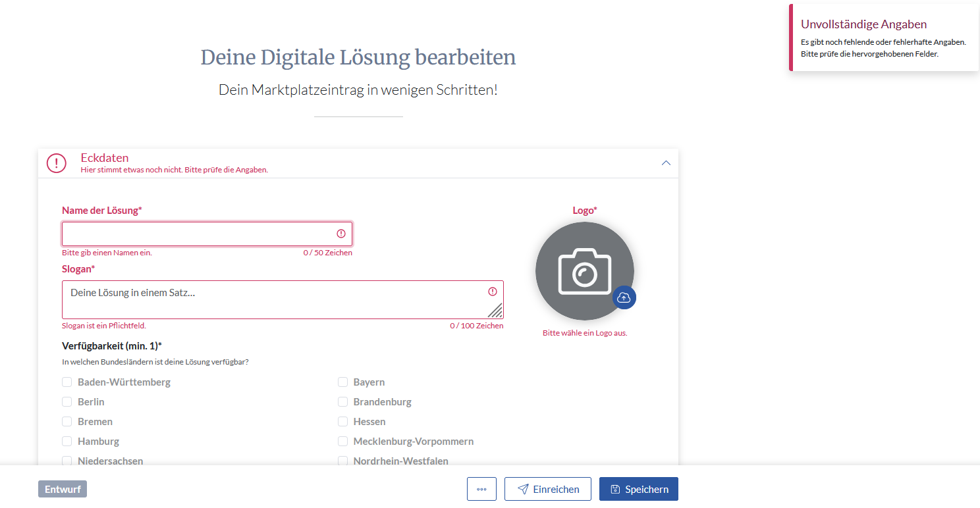
Task: Check the Baden-Württemberg checkbox
Action: [x=67, y=382]
